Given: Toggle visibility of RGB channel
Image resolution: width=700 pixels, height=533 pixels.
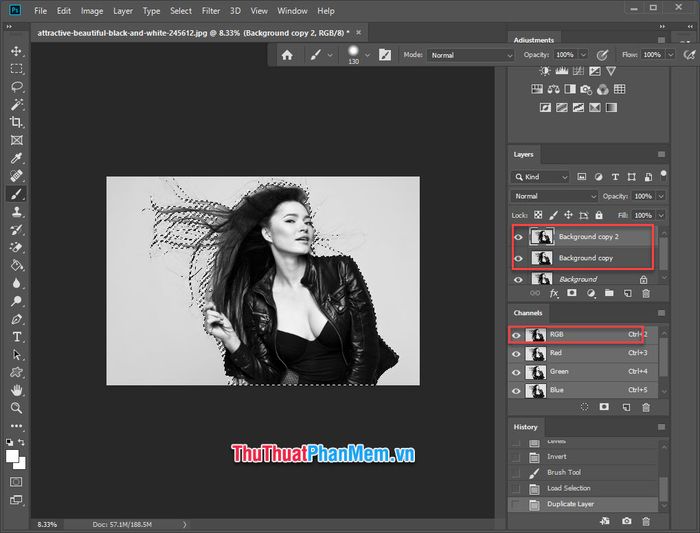Looking at the screenshot, I should click(x=516, y=335).
